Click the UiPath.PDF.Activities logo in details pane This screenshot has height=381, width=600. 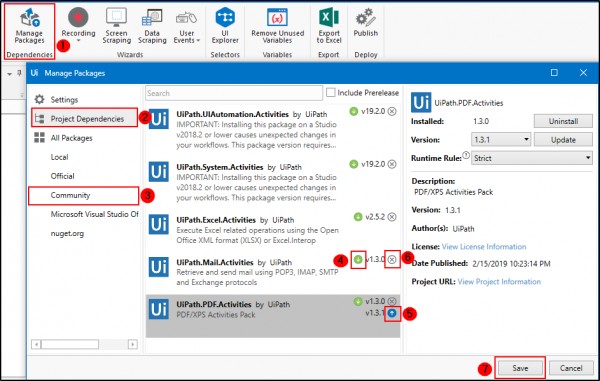point(421,103)
